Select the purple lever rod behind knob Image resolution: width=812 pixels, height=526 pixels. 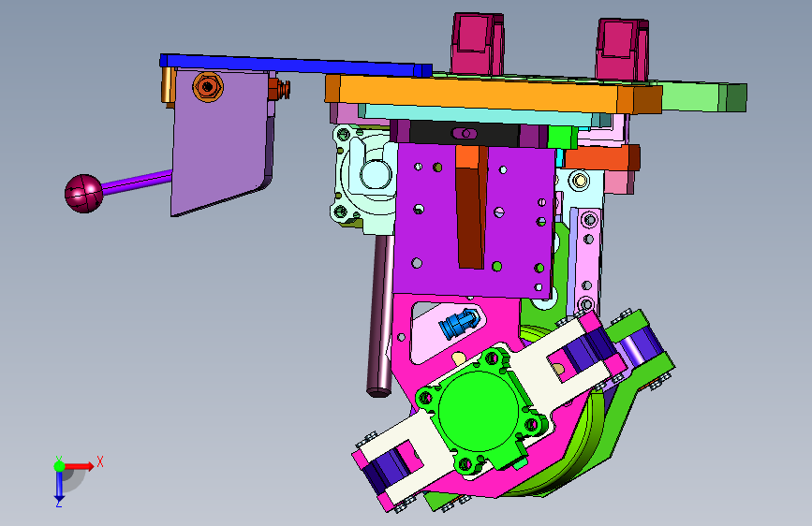point(138,182)
